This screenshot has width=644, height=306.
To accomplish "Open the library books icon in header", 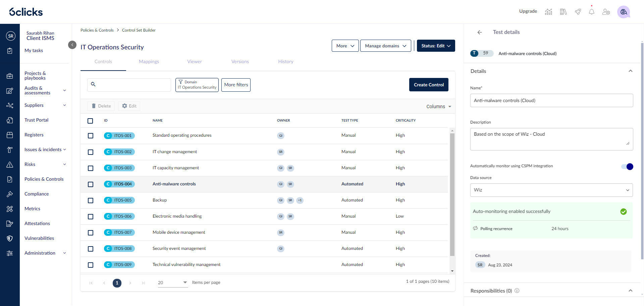I will pos(563,12).
